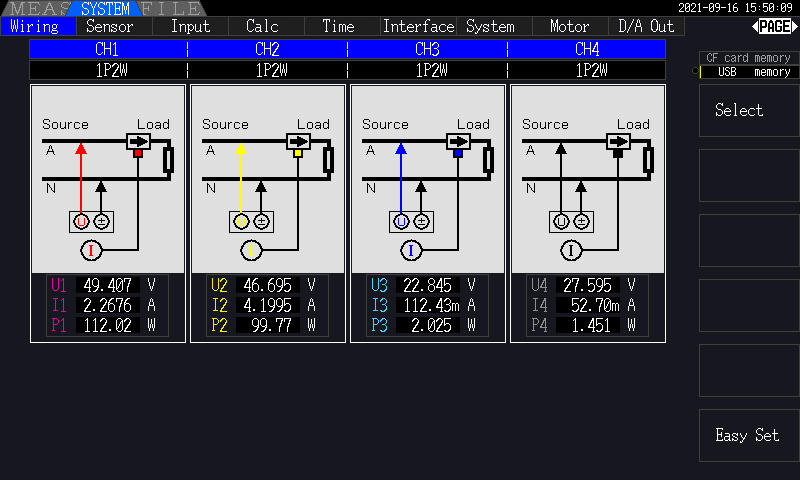Open the D/A Out tab
800x480 pixels.
click(646, 27)
